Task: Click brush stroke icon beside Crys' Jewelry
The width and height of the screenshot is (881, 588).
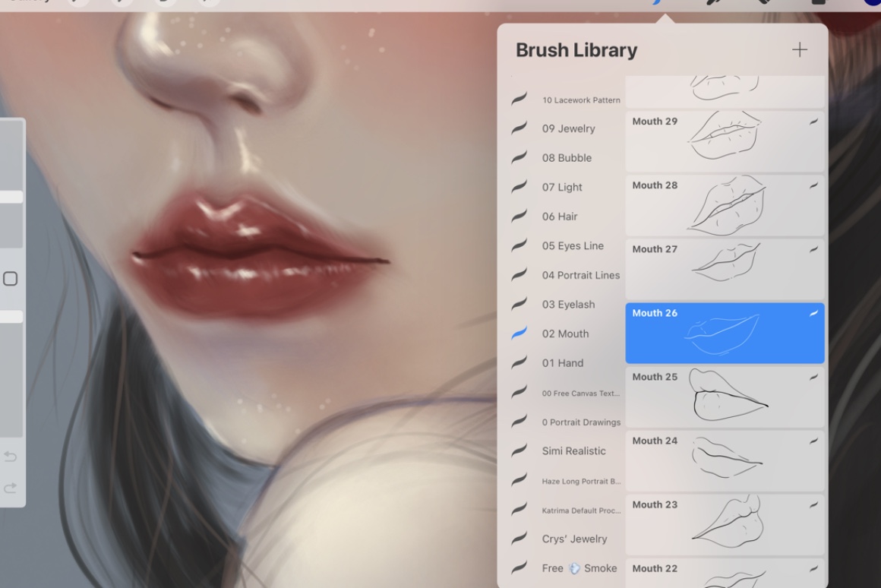Action: click(x=519, y=537)
